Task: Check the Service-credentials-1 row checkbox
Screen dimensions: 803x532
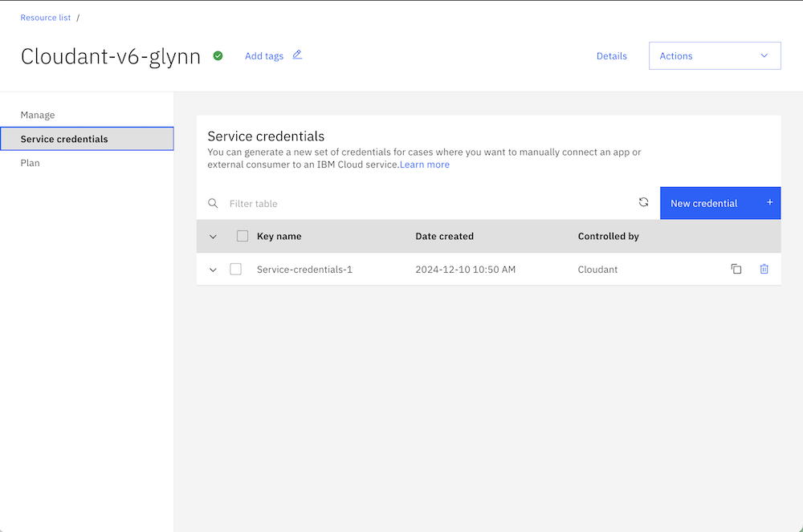Action: point(235,269)
